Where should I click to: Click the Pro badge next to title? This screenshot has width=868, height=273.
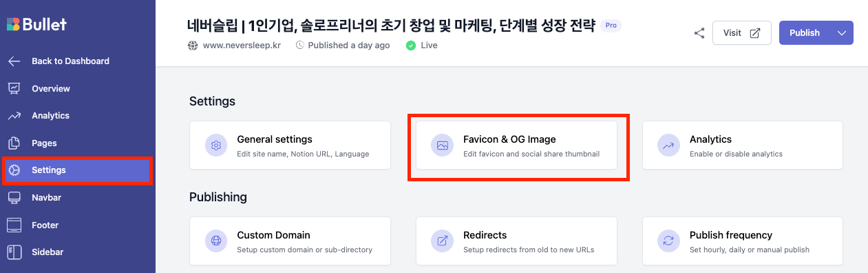(611, 26)
